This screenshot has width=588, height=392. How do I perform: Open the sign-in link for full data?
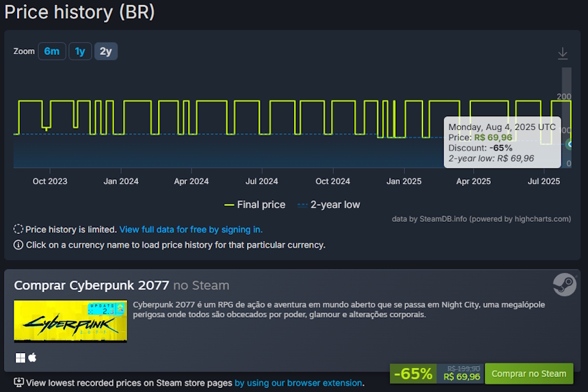point(191,230)
